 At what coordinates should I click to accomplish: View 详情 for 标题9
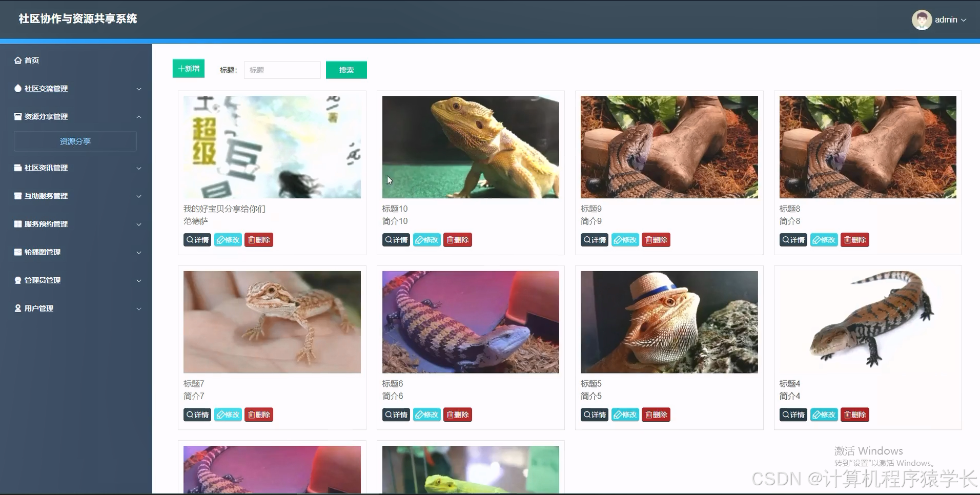tap(595, 240)
